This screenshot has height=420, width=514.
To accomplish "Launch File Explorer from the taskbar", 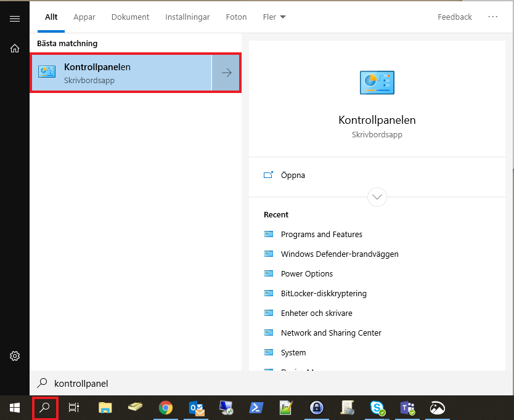I will tap(105, 408).
